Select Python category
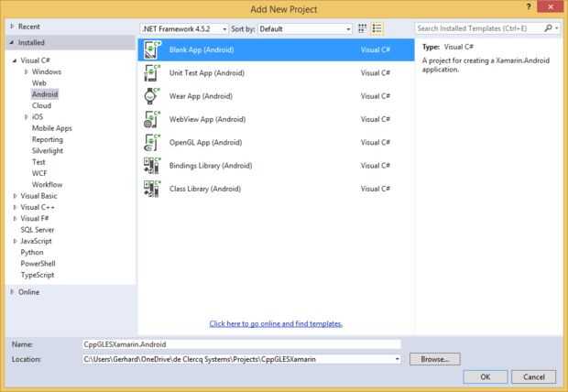Screen dimensions: 568x392 (32, 252)
